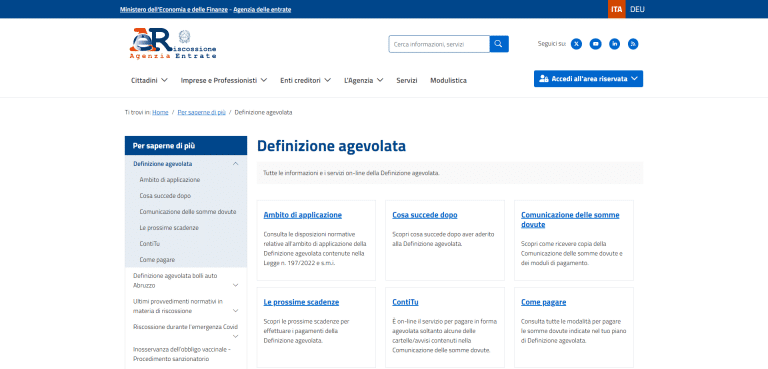The height and width of the screenshot is (369, 768).
Task: Open the LinkedIn social icon
Action: pos(614,44)
